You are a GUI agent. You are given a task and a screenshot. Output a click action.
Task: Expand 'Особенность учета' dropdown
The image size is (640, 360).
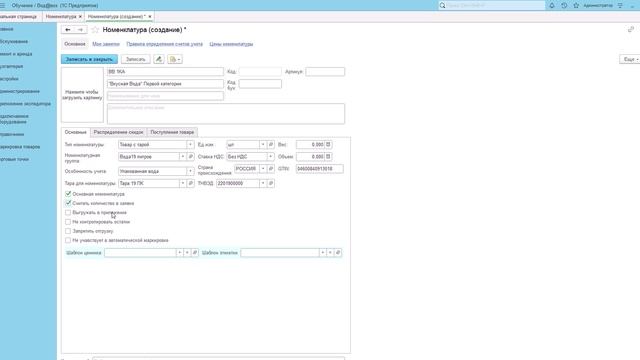[190, 171]
